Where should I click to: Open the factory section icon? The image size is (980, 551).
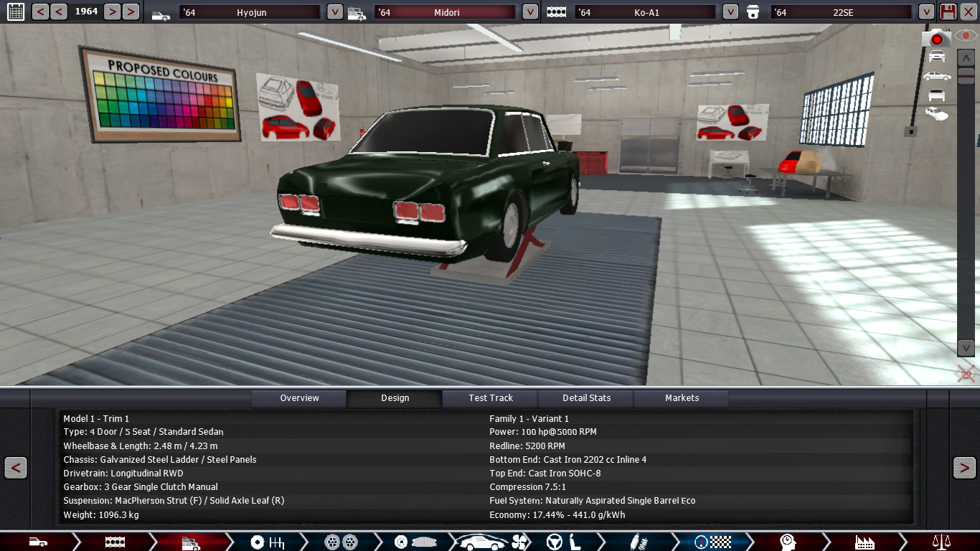point(864,542)
